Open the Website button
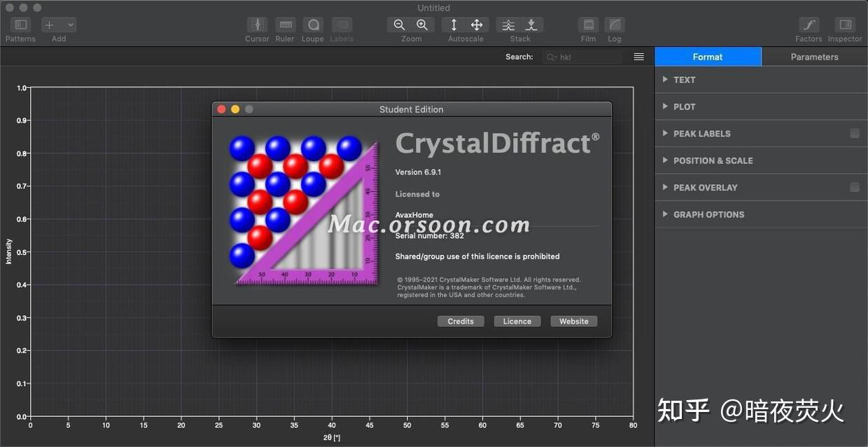The height and width of the screenshot is (447, 868). (574, 322)
